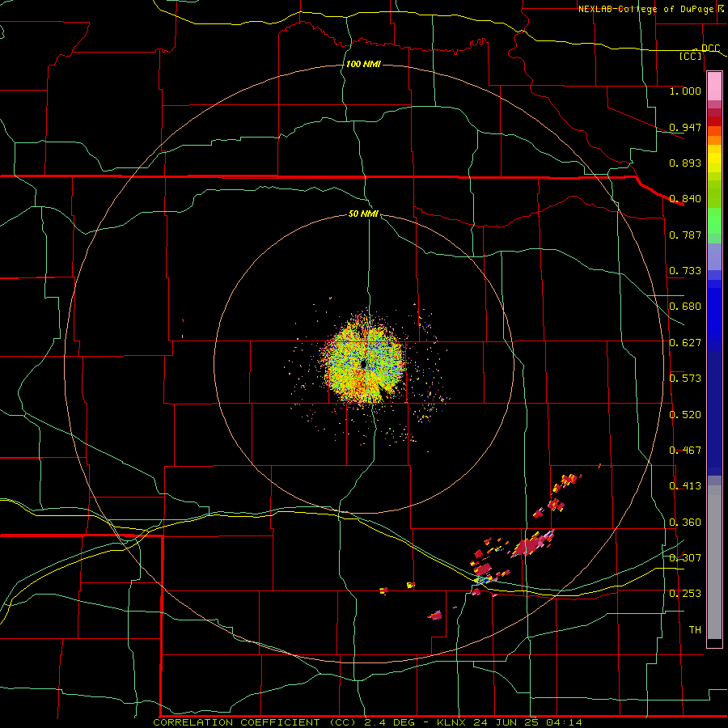Click the 100 NMI range ring label
The image size is (728, 728).
(x=363, y=64)
